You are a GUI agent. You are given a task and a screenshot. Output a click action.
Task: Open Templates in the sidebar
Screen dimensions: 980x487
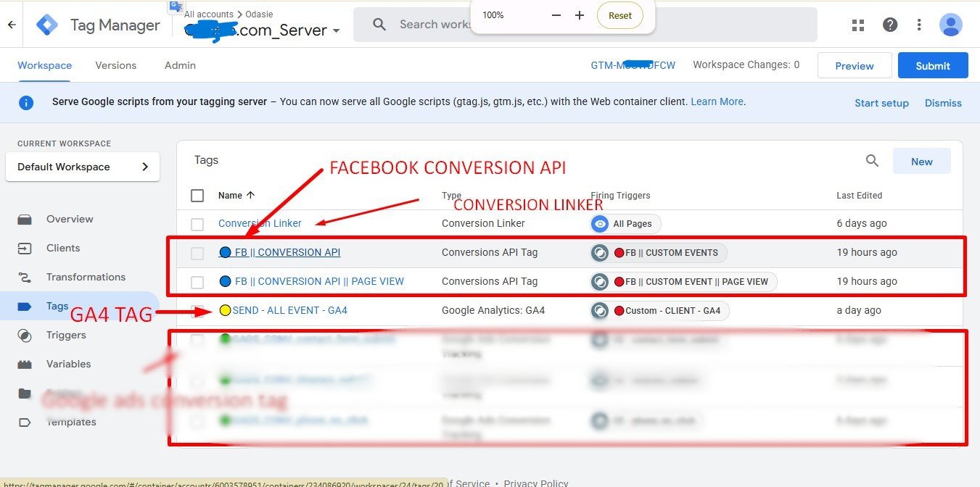coord(71,422)
